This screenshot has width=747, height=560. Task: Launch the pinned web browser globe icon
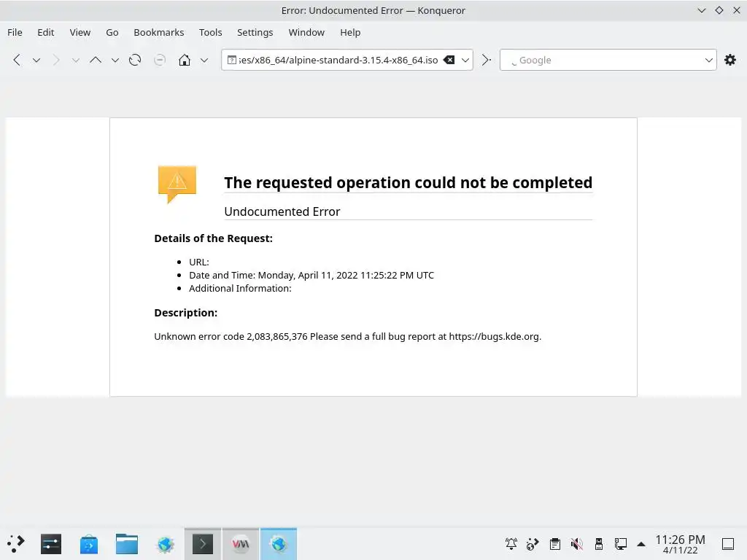166,544
